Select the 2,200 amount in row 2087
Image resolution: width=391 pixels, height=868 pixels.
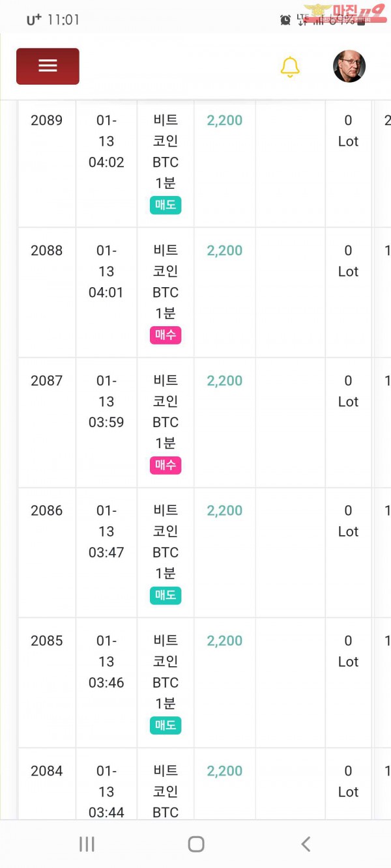pos(225,381)
